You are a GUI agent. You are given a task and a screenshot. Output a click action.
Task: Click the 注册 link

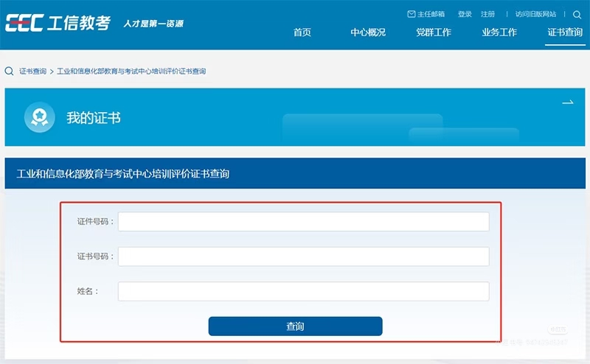tap(487, 14)
